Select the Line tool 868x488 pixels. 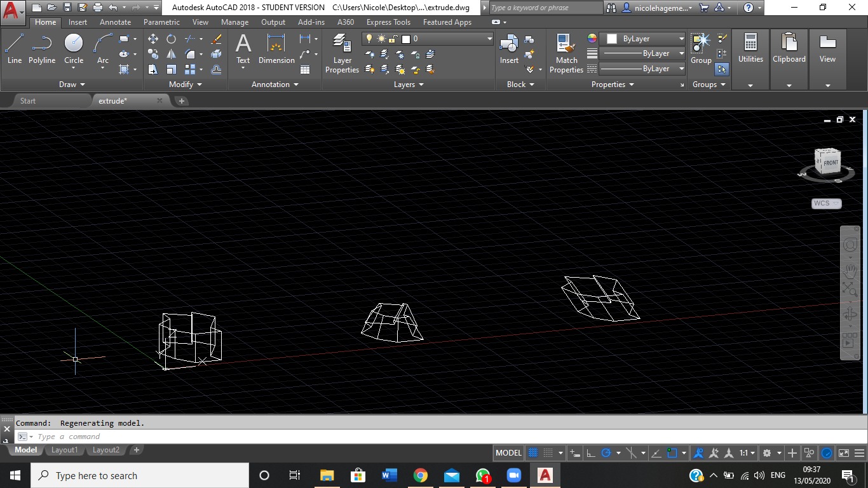pyautogui.click(x=14, y=44)
